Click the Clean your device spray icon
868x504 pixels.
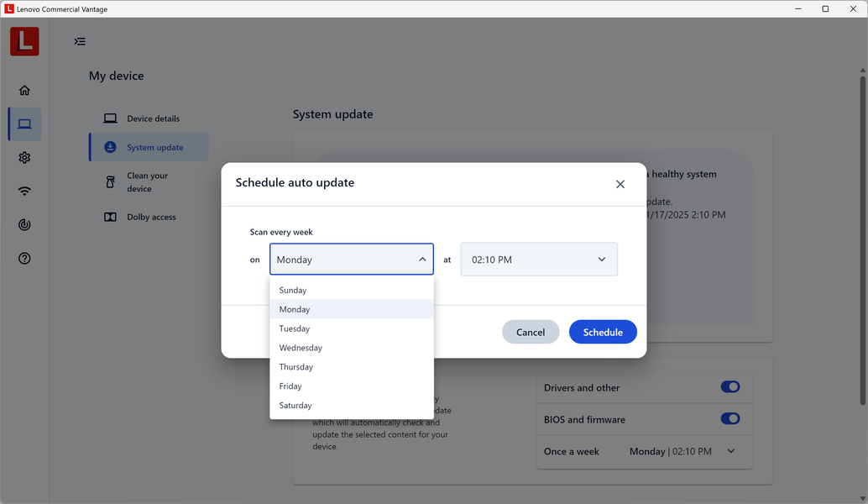point(110,181)
